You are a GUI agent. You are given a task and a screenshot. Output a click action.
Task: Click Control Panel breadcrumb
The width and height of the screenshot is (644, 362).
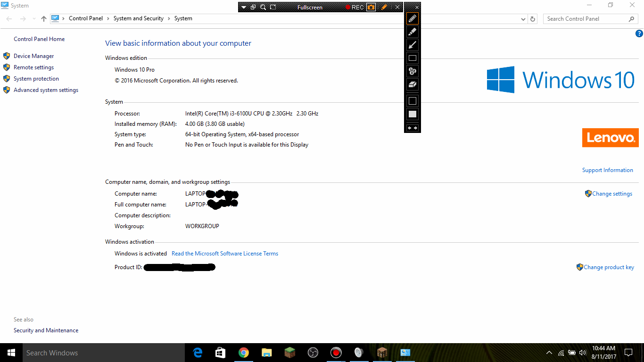click(86, 18)
